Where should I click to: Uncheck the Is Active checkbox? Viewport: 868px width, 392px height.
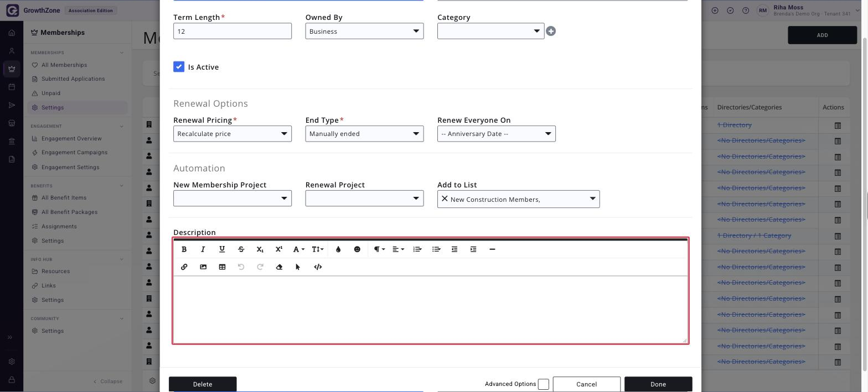point(179,67)
